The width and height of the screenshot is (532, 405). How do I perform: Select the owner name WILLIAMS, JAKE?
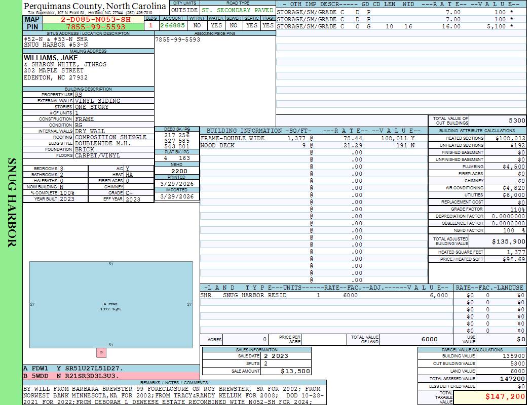coord(51,58)
